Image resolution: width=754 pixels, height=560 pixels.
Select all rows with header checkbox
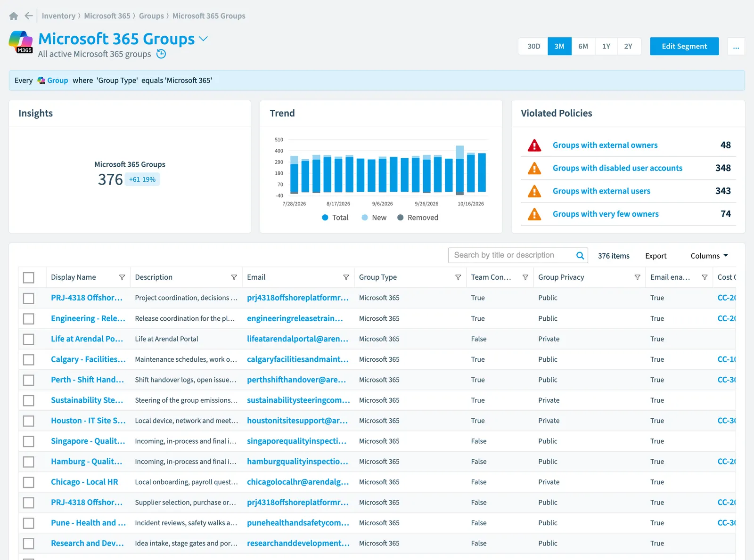29,278
